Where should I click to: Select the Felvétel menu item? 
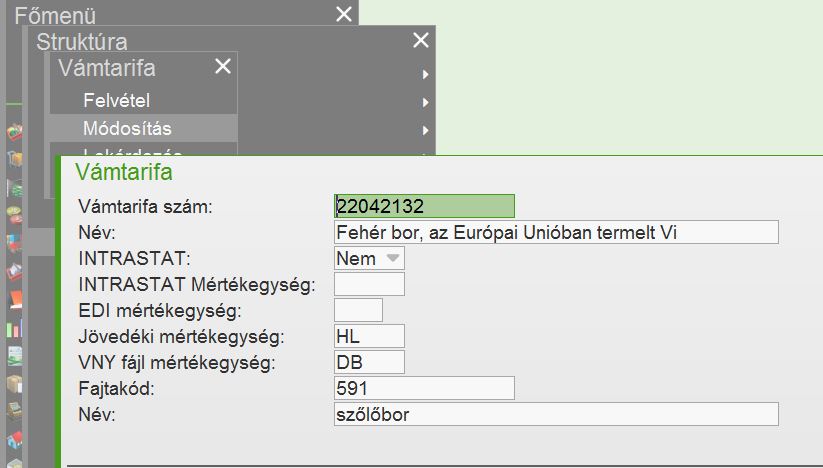(x=116, y=101)
